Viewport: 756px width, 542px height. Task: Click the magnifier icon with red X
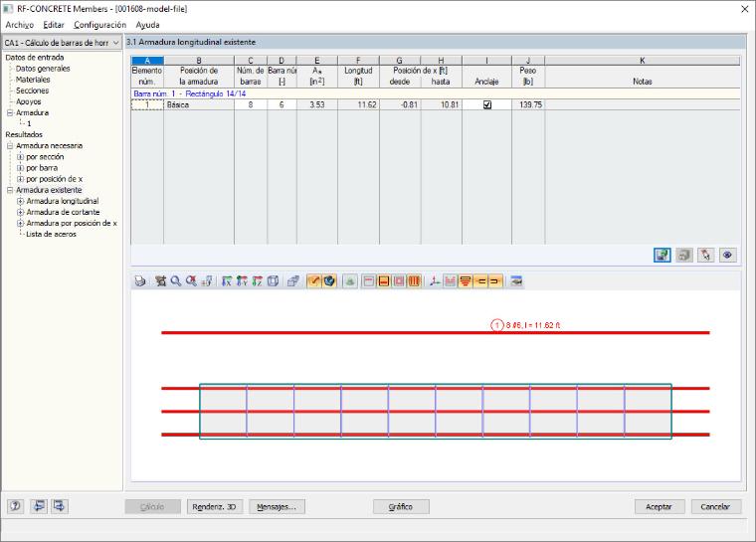191,280
